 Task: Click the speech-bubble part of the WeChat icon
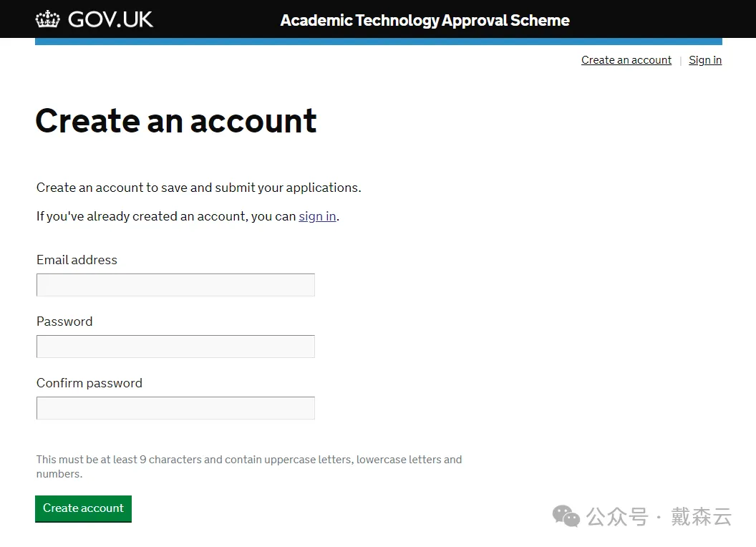click(561, 512)
